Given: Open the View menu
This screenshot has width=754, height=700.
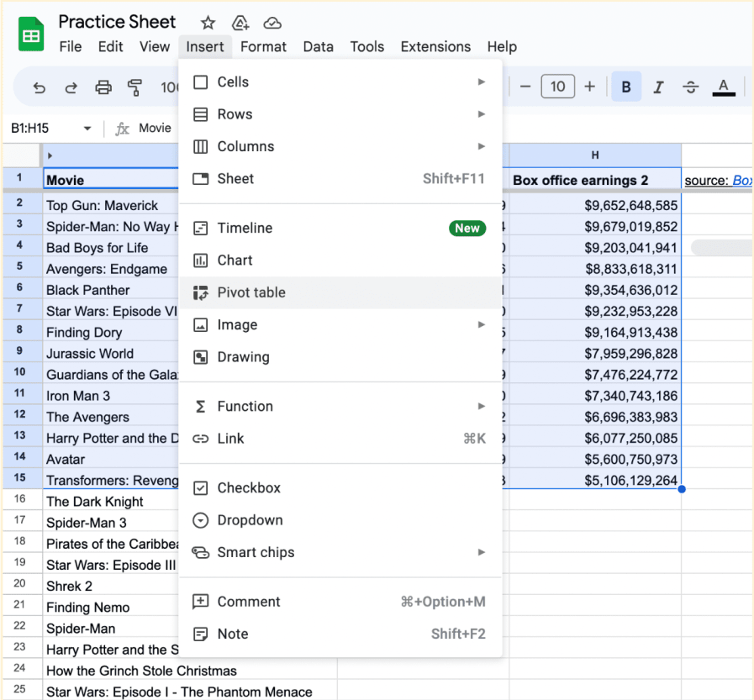Looking at the screenshot, I should tap(155, 46).
